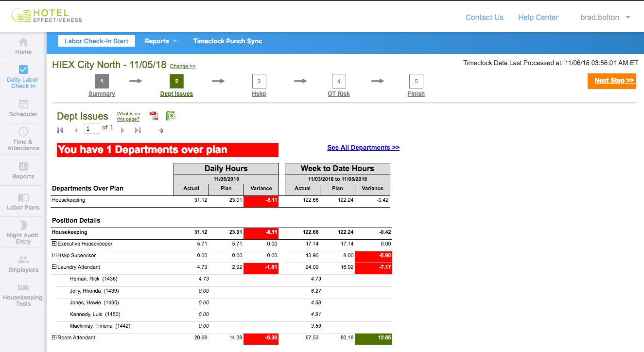Switch to Timeclock Punch Sync tab

[227, 41]
